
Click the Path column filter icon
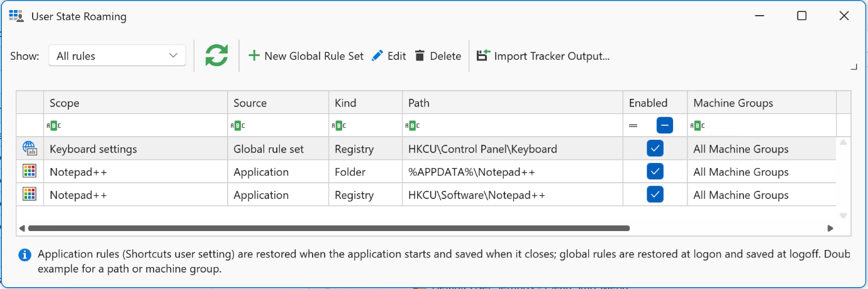pyautogui.click(x=413, y=126)
